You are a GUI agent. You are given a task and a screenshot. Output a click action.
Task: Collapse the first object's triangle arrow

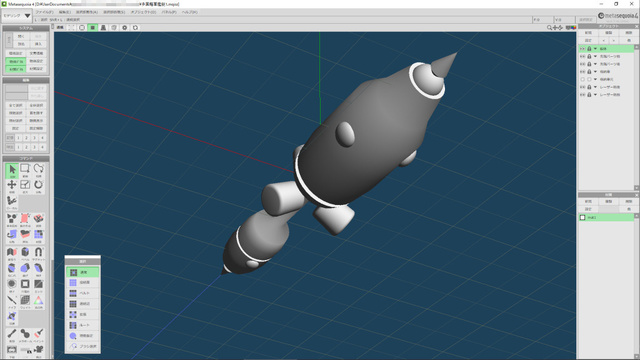pos(596,49)
